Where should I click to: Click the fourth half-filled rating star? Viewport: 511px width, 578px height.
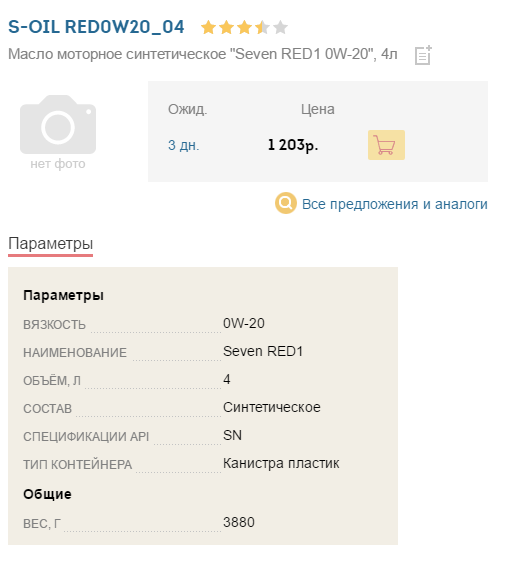(263, 28)
